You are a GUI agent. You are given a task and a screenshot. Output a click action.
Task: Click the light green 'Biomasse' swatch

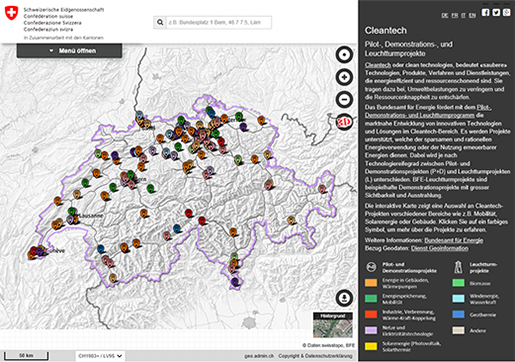click(458, 283)
